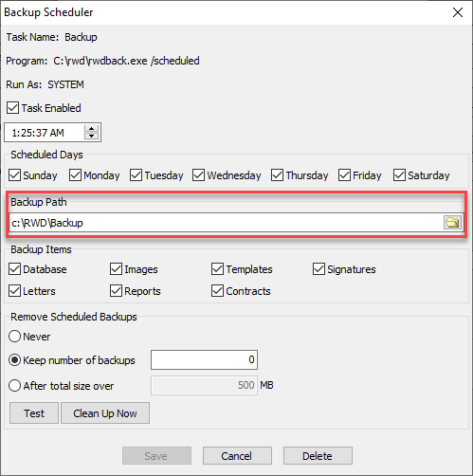The image size is (473, 476).
Task: Click the Test button
Action: (34, 413)
